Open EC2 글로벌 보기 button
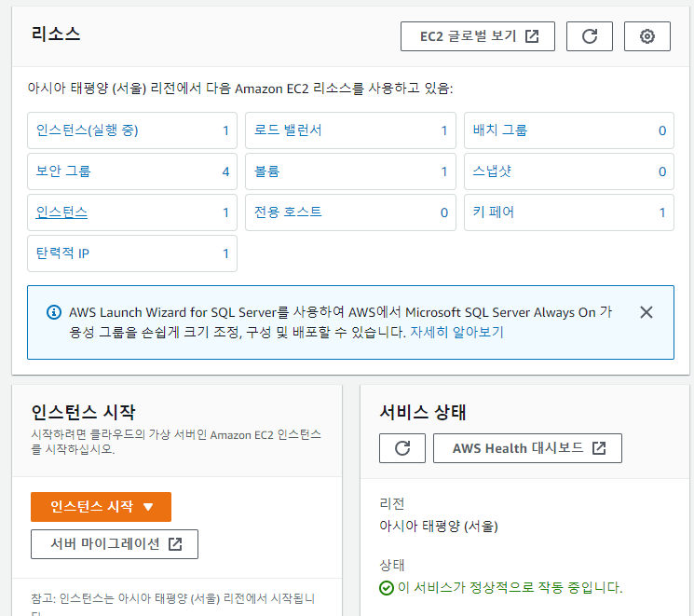Viewport: 694px width, 616px height. [x=478, y=36]
